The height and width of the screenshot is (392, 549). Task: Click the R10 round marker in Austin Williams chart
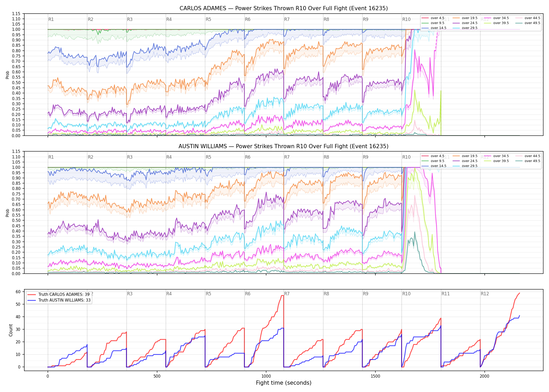pyautogui.click(x=406, y=157)
